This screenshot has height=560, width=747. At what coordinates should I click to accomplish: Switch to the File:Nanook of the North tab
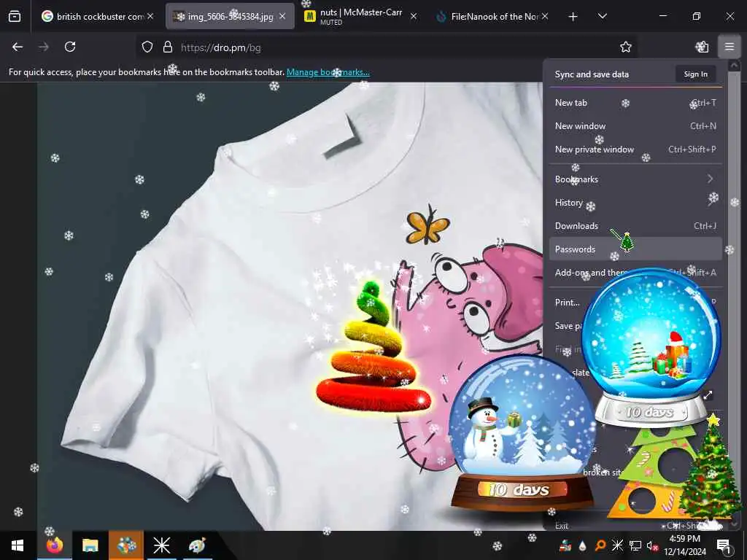pyautogui.click(x=493, y=16)
